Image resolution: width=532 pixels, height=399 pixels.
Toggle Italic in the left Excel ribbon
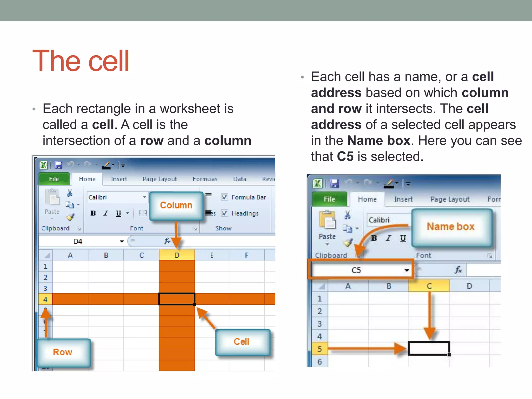click(x=105, y=214)
